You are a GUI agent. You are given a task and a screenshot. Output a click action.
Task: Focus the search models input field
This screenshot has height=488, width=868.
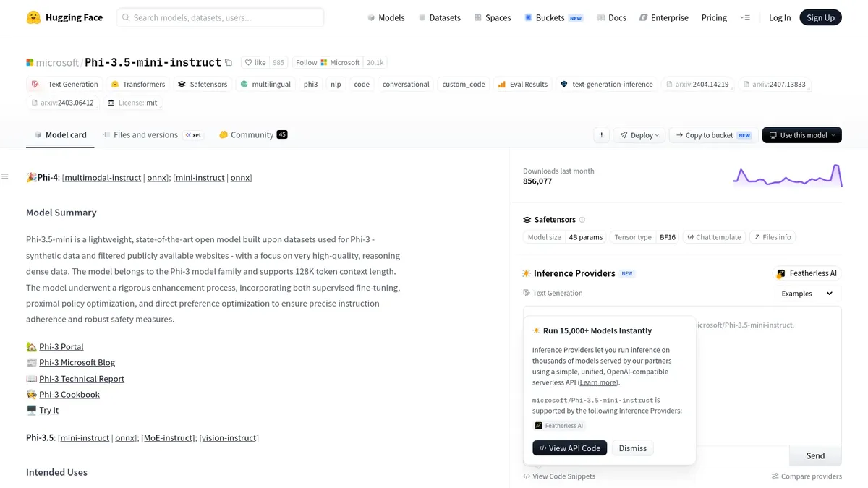(220, 17)
